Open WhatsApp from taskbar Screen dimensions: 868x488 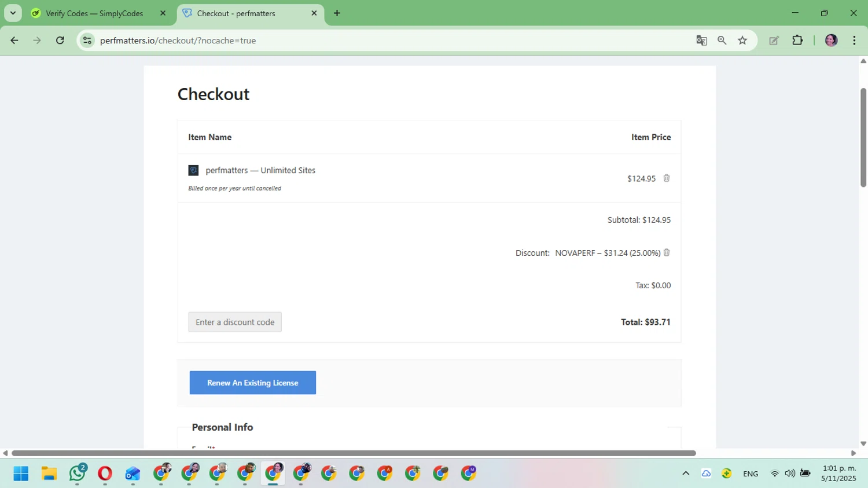pos(77,474)
